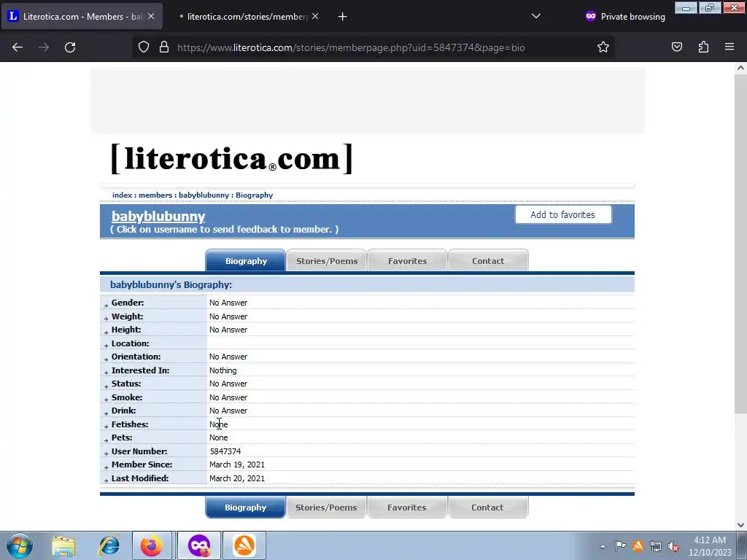The width and height of the screenshot is (747, 560).
Task: Show hidden system tray icons
Action: tap(603, 546)
